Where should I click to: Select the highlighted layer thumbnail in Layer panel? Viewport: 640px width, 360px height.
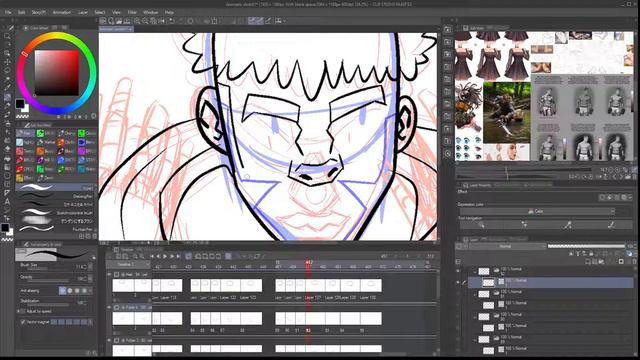point(489,282)
